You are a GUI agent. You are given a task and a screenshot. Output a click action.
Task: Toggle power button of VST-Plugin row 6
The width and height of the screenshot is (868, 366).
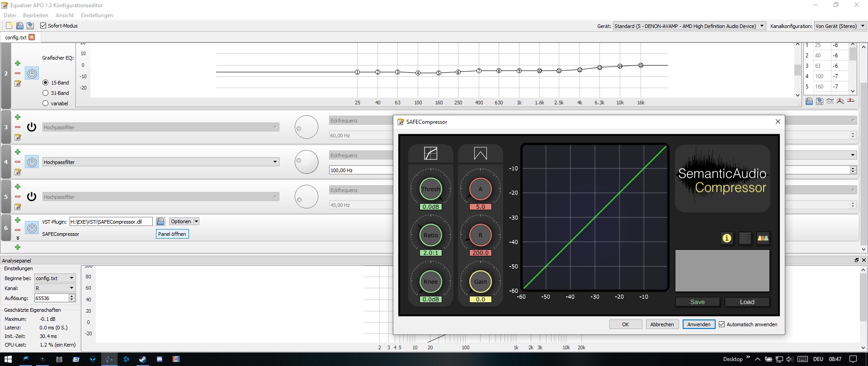click(x=32, y=228)
